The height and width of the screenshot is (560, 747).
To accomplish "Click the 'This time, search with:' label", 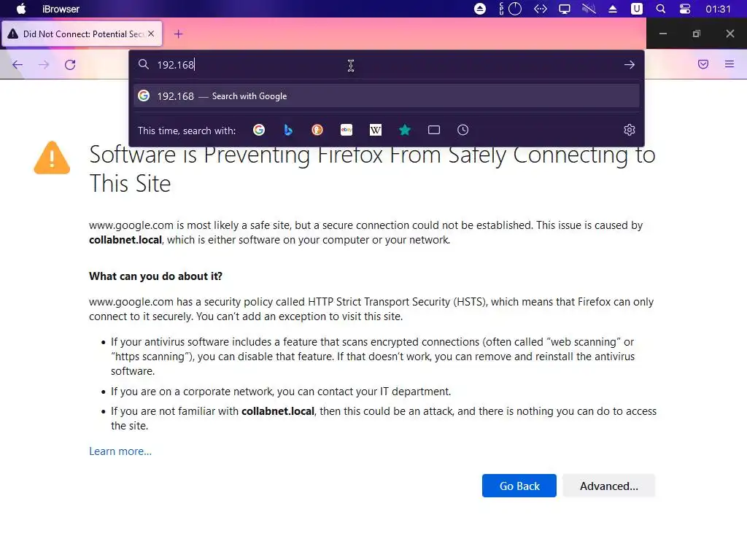I will click(187, 131).
